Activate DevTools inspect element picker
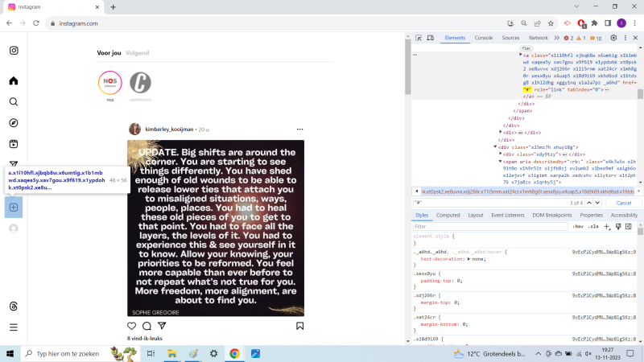This screenshot has height=362, width=644. (419, 38)
